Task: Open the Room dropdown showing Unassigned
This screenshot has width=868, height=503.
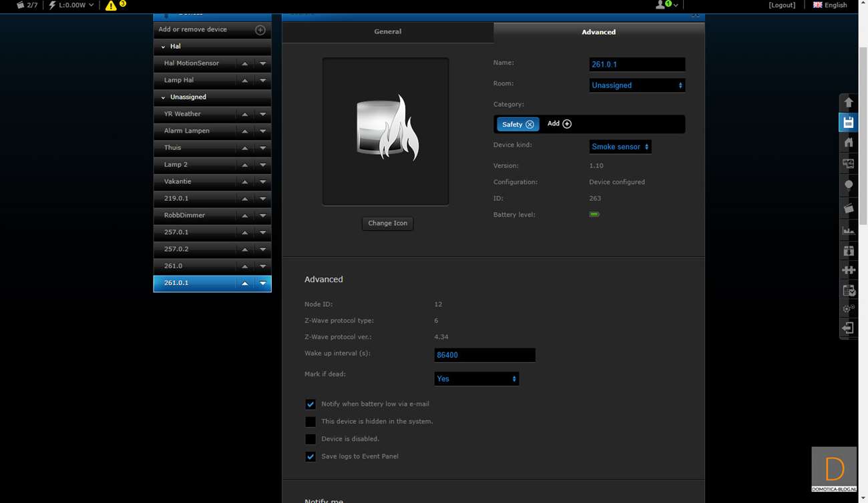Action: [x=637, y=85]
